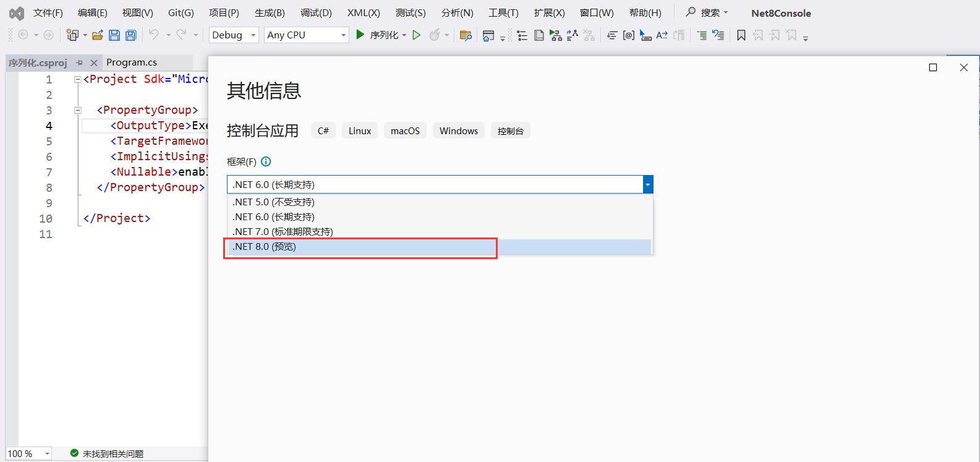The height and width of the screenshot is (462, 980).
Task: Open the 工具(T) menu
Action: click(503, 12)
